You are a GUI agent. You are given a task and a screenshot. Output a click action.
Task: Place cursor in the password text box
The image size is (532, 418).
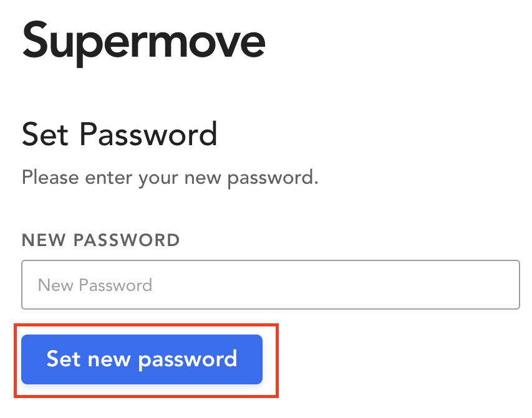(270, 285)
